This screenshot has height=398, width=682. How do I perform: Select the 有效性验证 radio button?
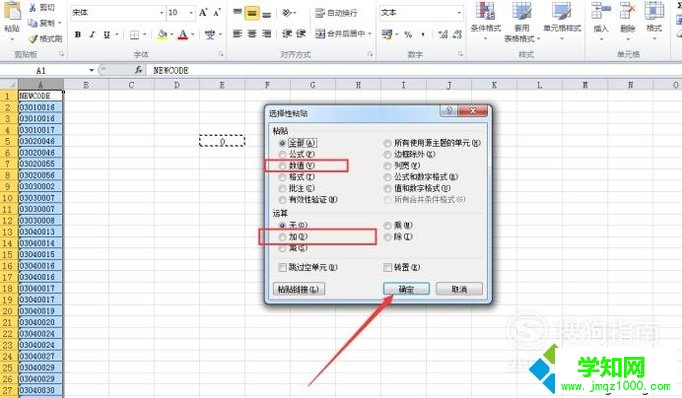point(282,200)
